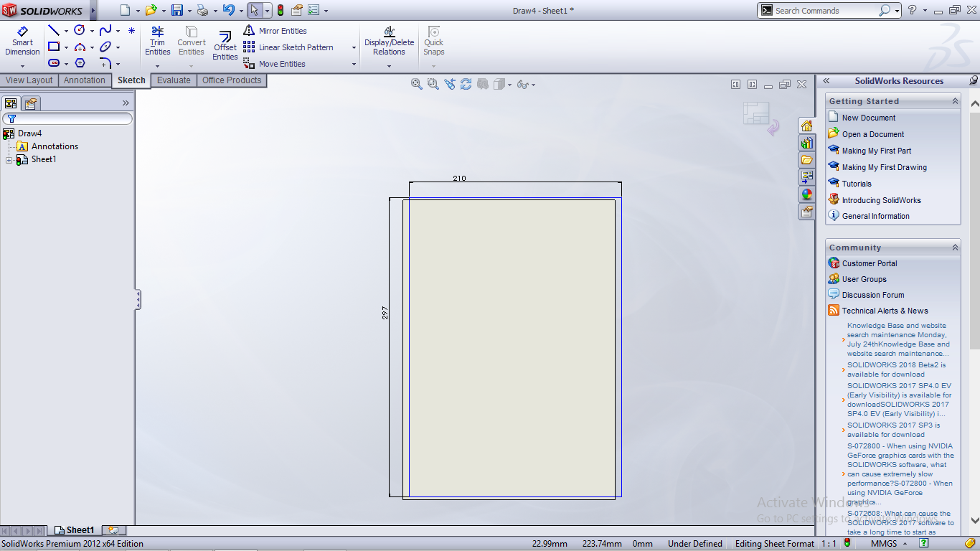Select the Zoom to Fit icon
The image size is (980, 551).
(x=416, y=84)
